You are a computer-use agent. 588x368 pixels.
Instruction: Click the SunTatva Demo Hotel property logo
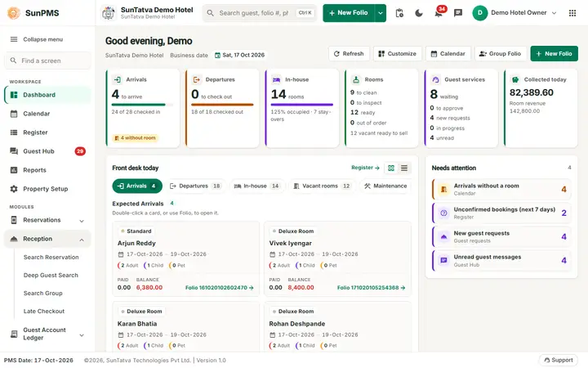click(x=109, y=13)
